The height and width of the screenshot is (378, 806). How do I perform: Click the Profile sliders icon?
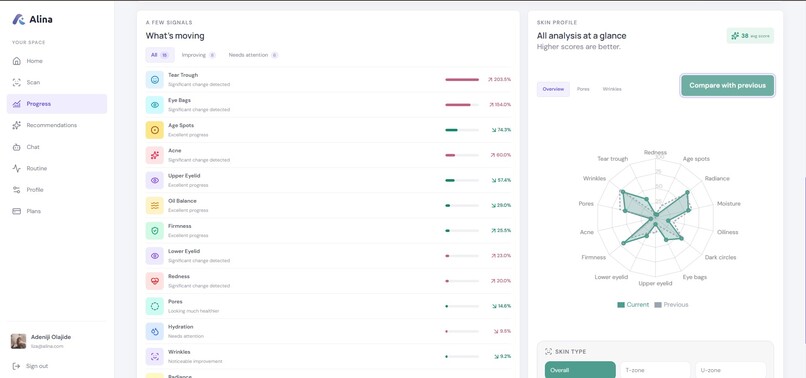(16, 190)
